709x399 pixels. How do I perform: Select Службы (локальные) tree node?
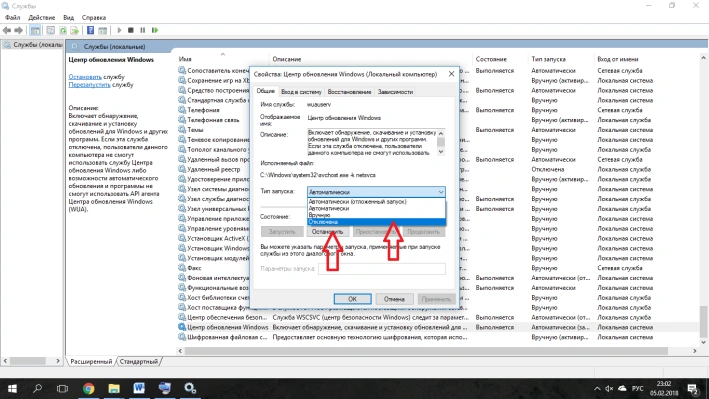[33, 45]
